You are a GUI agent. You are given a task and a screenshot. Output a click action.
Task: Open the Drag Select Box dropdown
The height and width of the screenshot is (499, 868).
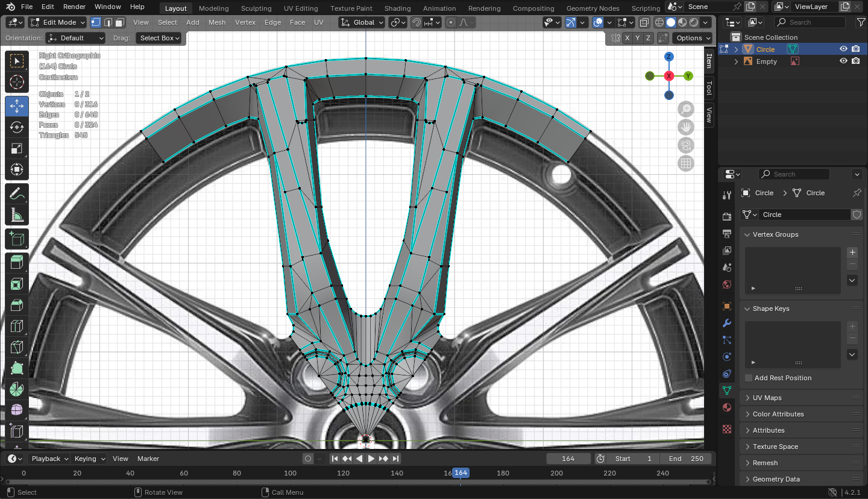tap(159, 38)
